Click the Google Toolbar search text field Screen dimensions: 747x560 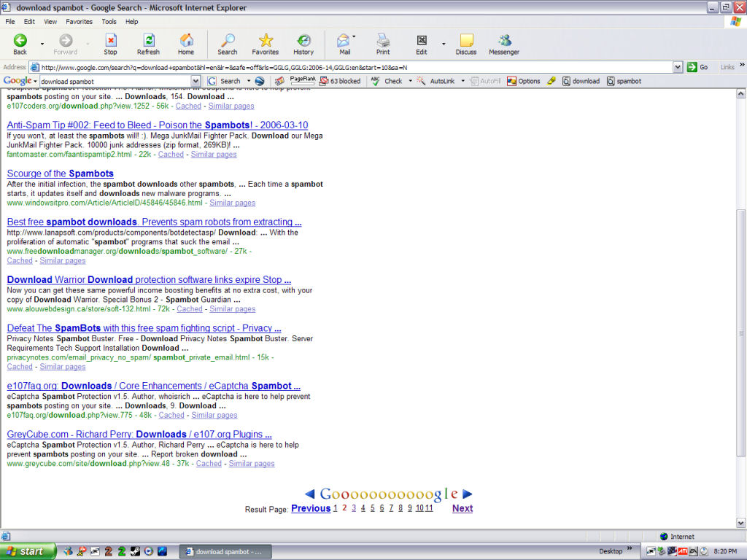click(x=115, y=82)
